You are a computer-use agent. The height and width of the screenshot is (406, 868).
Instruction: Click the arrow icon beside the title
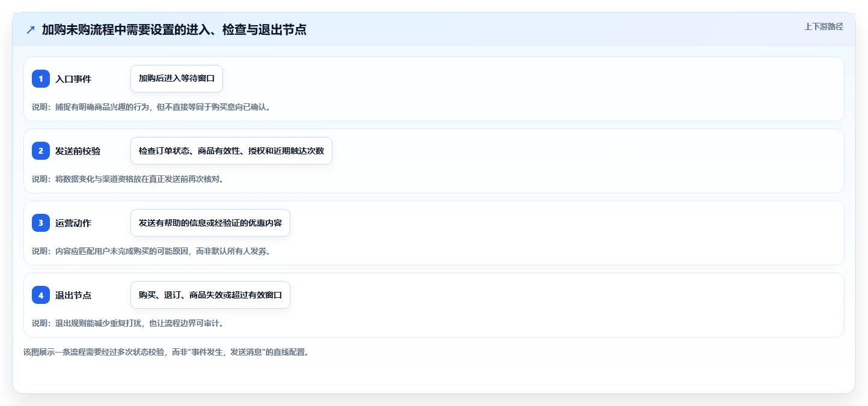click(x=31, y=29)
